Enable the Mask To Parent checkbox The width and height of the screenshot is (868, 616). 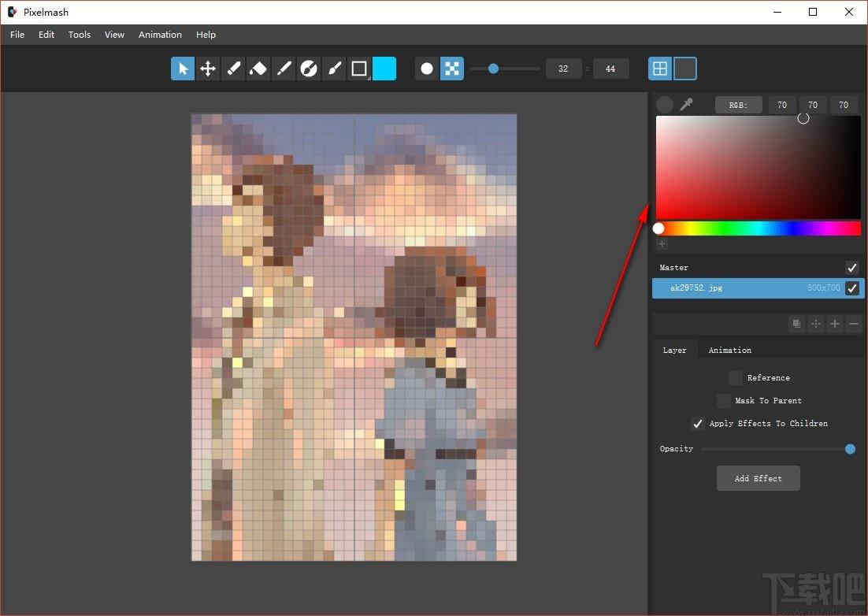tap(724, 401)
